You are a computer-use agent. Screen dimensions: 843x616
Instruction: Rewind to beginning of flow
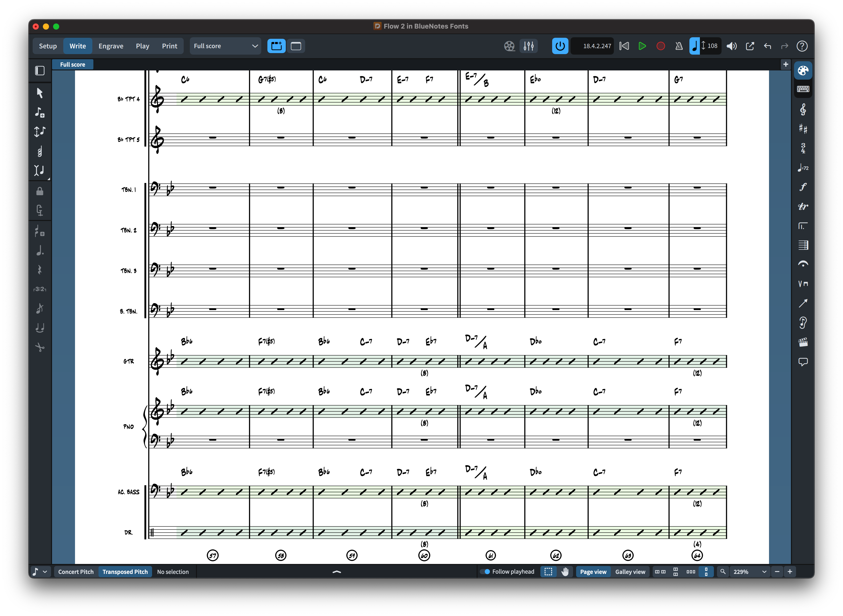tap(624, 46)
